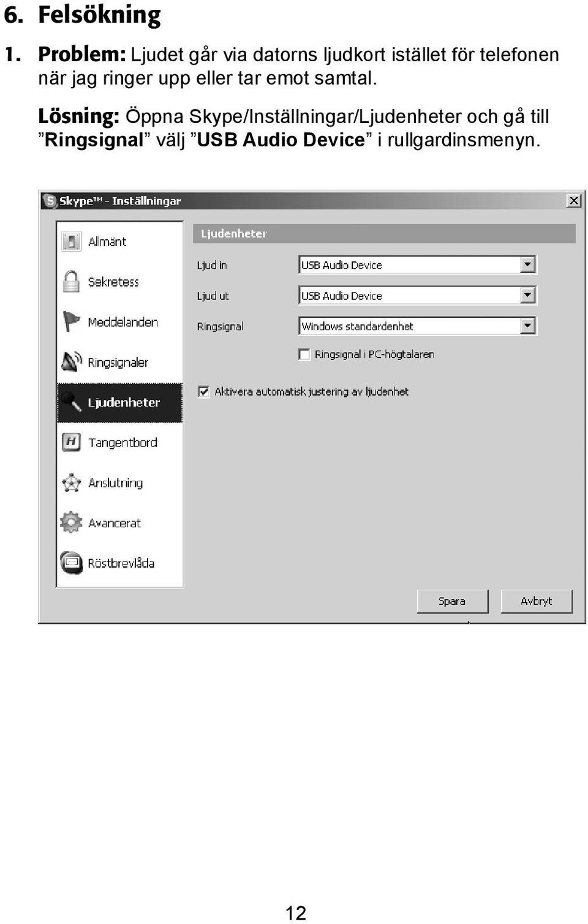Click the Ljud in label
The image size is (588, 924).
tap(212, 265)
